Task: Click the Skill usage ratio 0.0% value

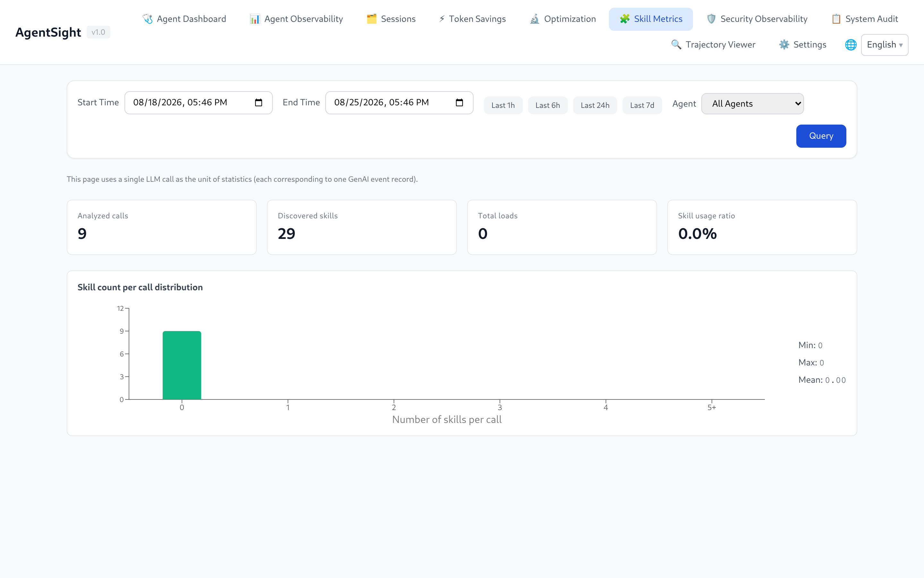Action: pos(697,233)
